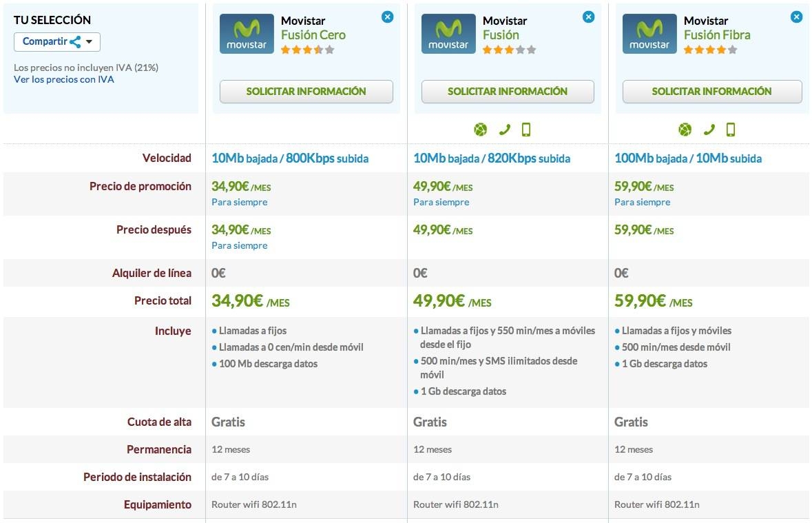Click 'Llamadas a fijos y móviles' item
The height and width of the screenshot is (523, 812).
[x=676, y=331]
